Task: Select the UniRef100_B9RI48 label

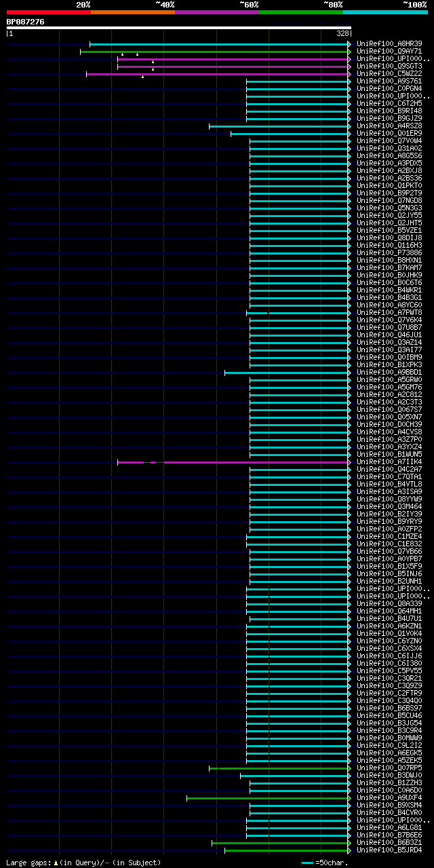Action: tap(389, 111)
